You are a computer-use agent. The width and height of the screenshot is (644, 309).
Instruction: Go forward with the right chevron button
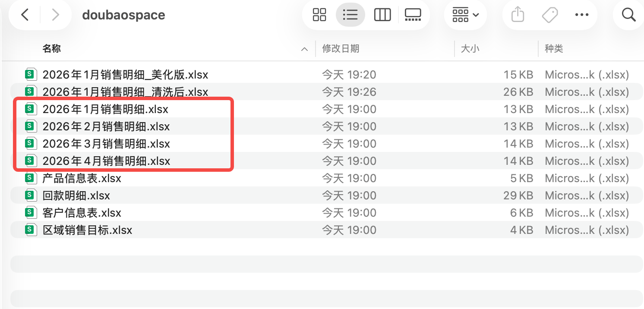pyautogui.click(x=55, y=15)
